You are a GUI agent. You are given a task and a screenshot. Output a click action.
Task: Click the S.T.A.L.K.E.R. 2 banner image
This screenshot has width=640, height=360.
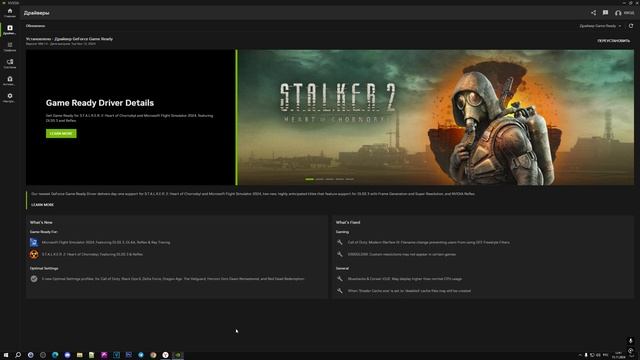[x=436, y=118]
